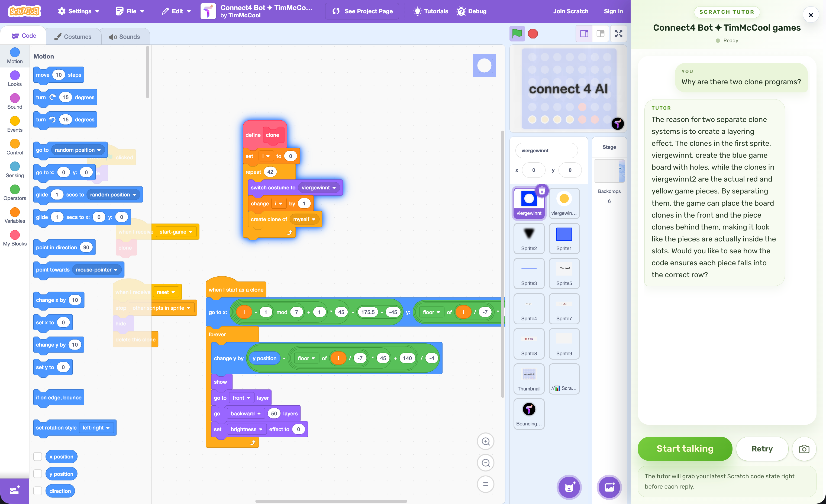Select the Sprite1 blue square thumbnail

(564, 239)
